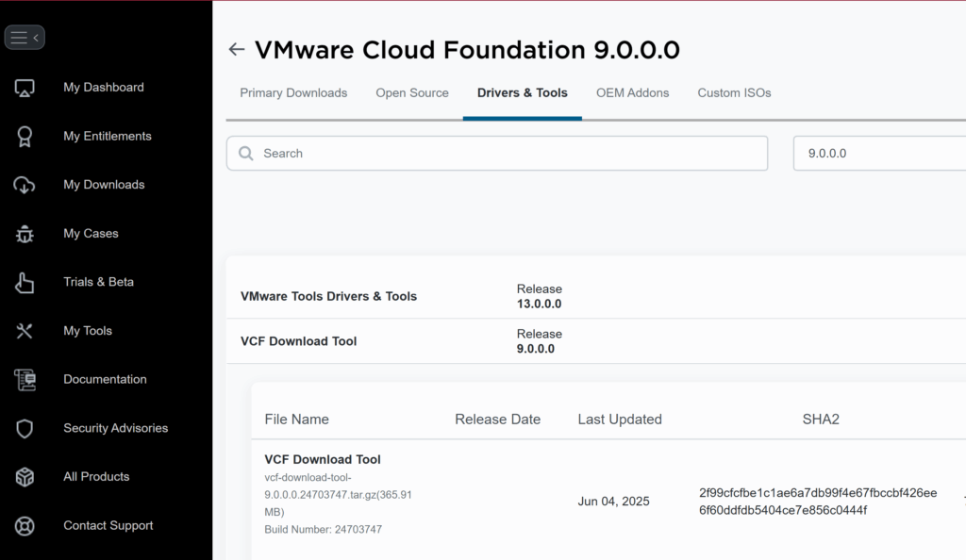This screenshot has width=966, height=560.
Task: Click the Documentation scroll icon
Action: click(x=25, y=380)
